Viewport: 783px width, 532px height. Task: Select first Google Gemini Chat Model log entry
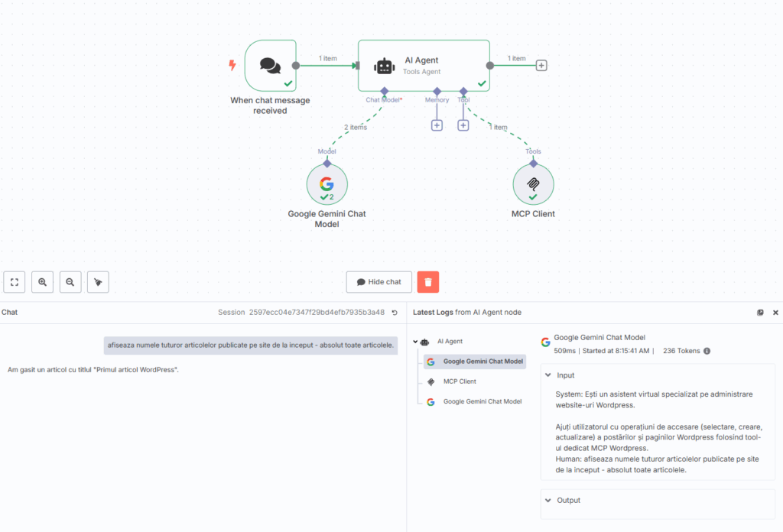[475, 362]
